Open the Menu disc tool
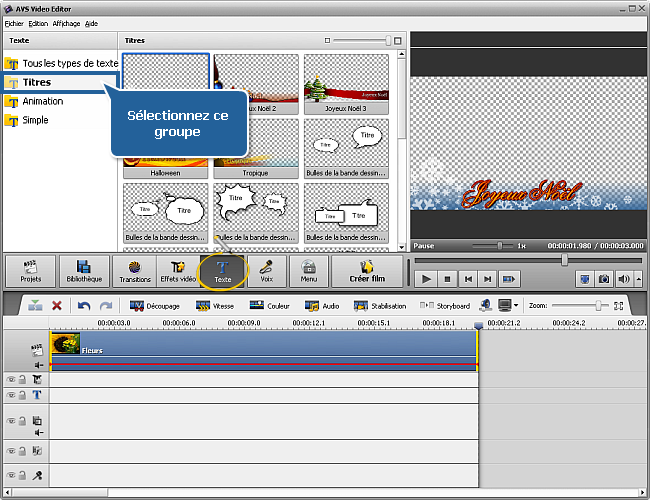This screenshot has width=650, height=500. (309, 271)
